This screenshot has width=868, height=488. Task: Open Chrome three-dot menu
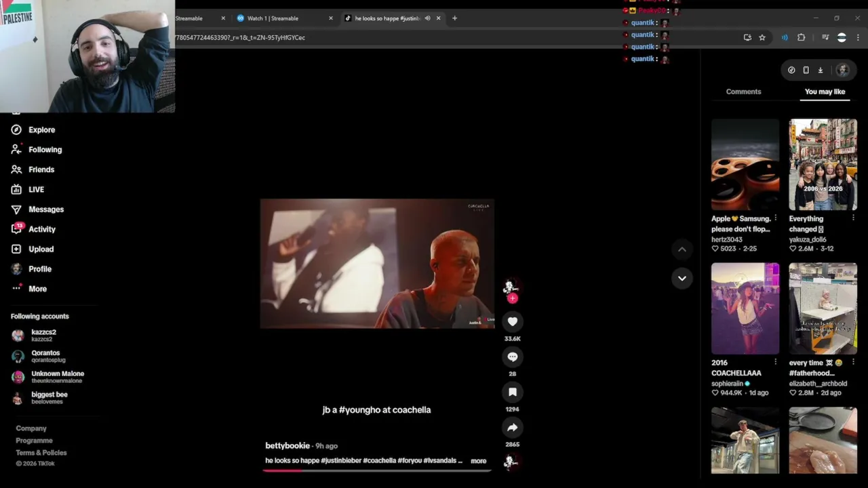[x=858, y=37]
